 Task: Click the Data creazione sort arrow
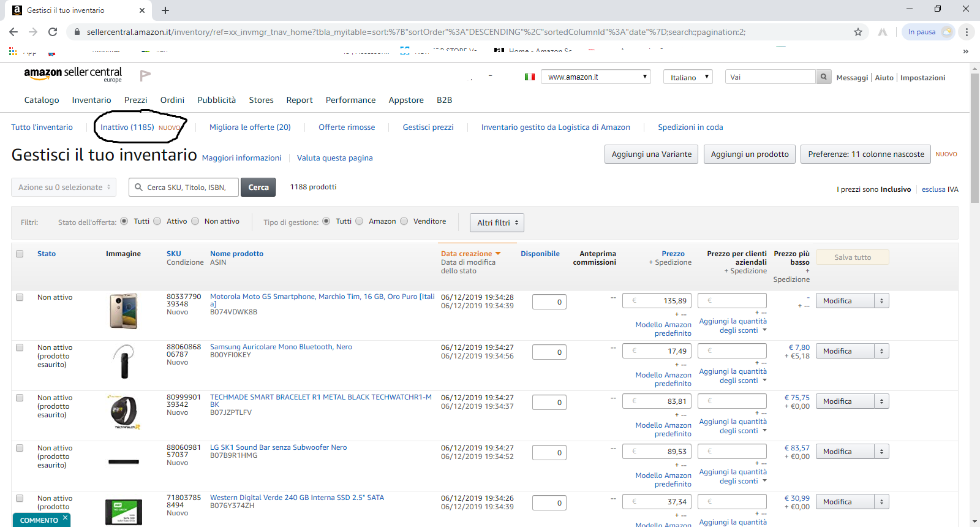point(498,254)
